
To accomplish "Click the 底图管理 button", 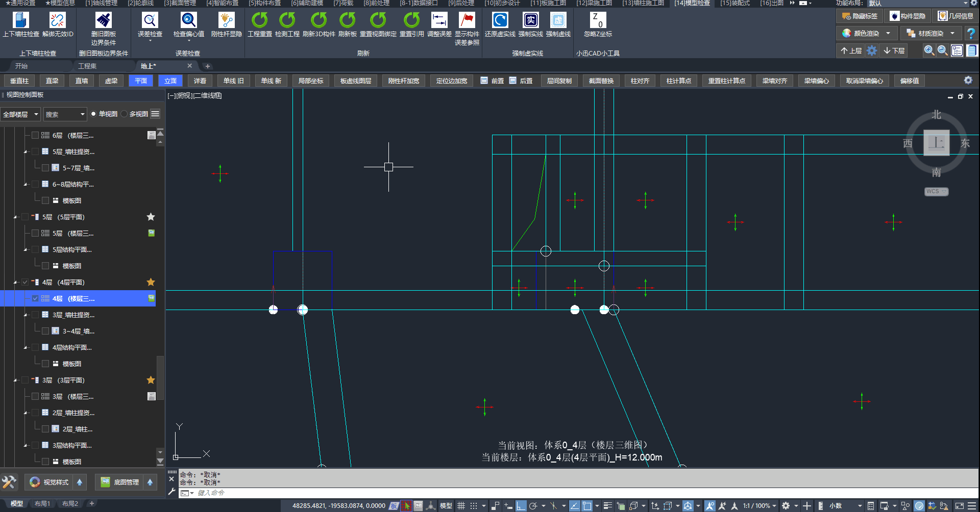I will click(120, 482).
